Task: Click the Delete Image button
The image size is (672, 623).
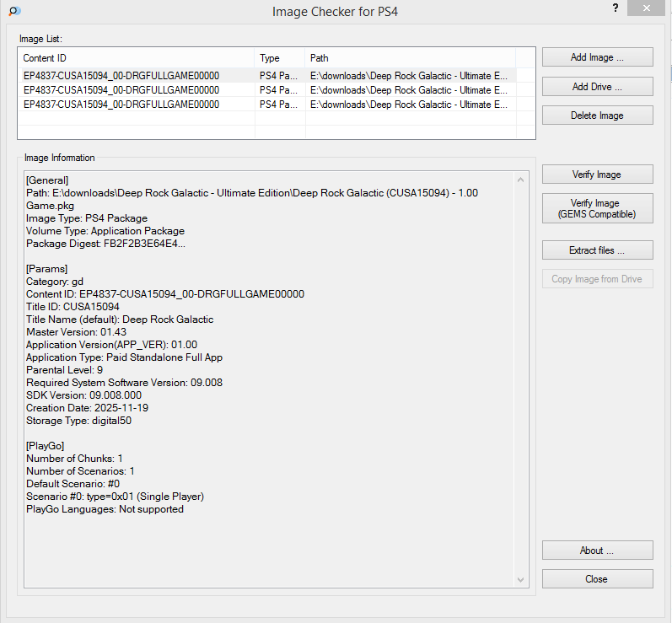Action: 597,115
